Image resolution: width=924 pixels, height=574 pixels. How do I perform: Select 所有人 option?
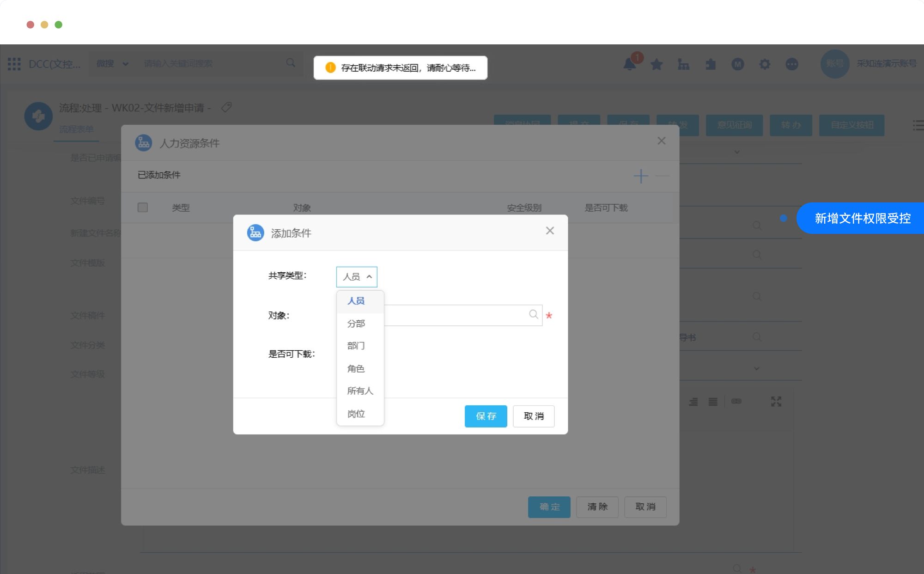360,391
